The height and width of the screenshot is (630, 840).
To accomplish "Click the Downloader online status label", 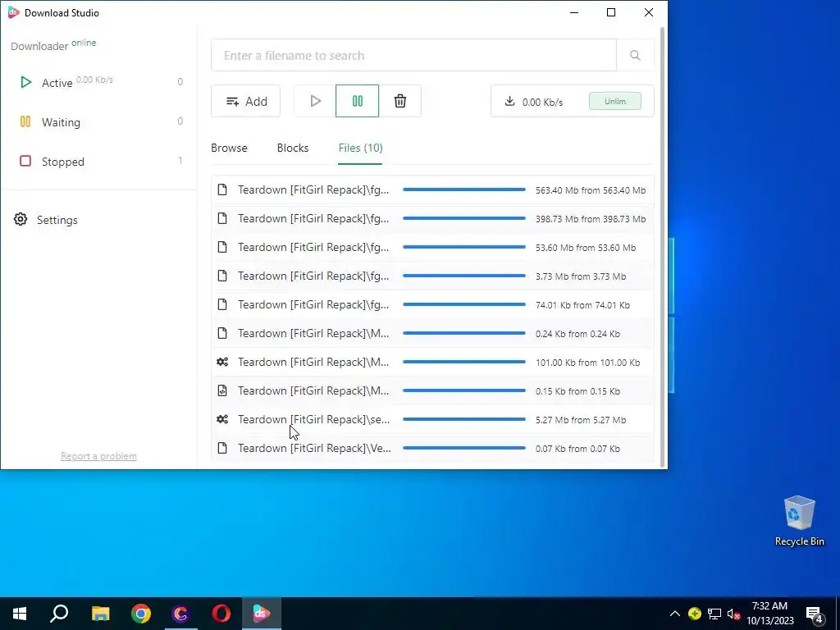I will 53,45.
